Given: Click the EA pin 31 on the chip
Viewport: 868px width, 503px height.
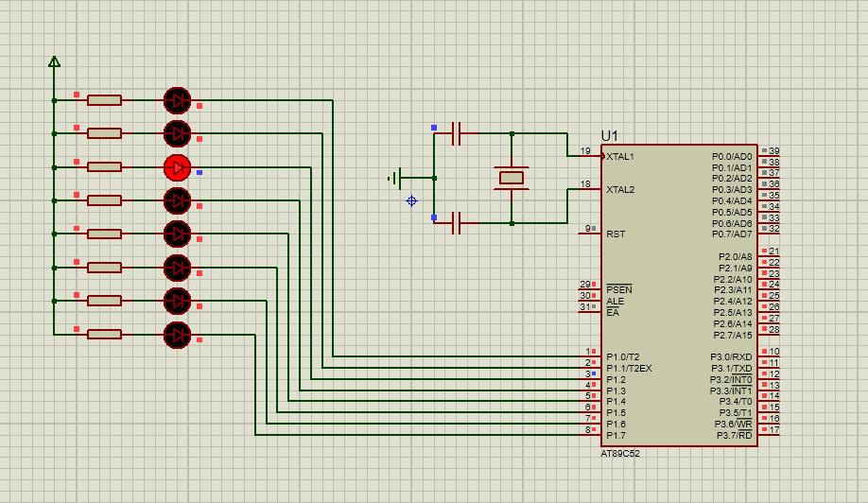Looking at the screenshot, I should click(590, 307).
